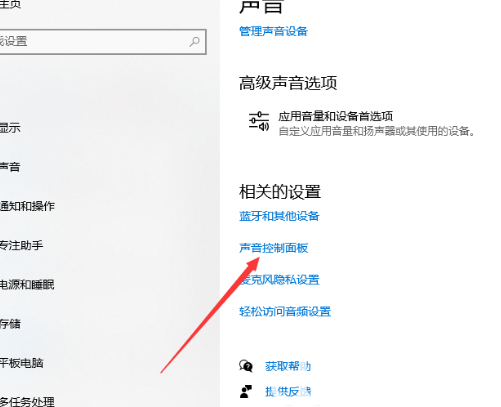
Task: Click the search magnifier icon
Action: pos(195,42)
